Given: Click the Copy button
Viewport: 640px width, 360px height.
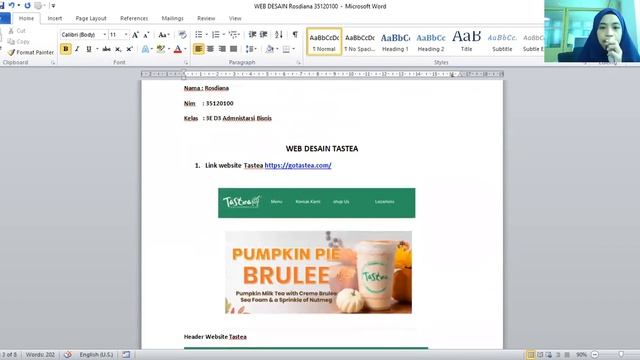Looking at the screenshot, I should (18, 42).
